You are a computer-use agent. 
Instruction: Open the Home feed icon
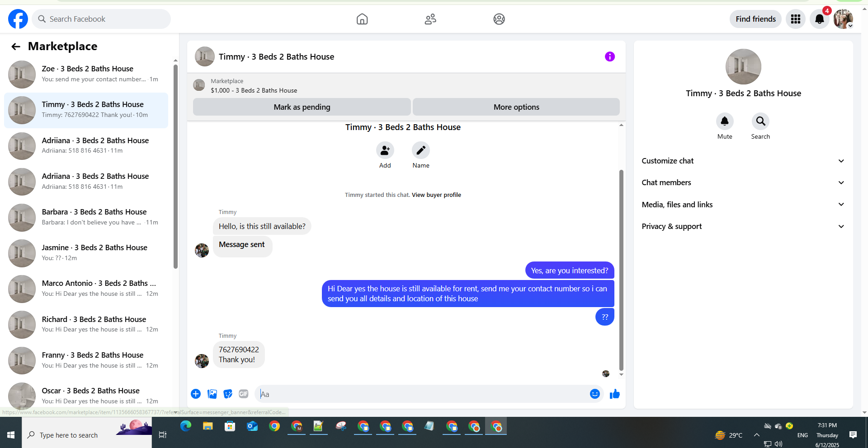362,19
